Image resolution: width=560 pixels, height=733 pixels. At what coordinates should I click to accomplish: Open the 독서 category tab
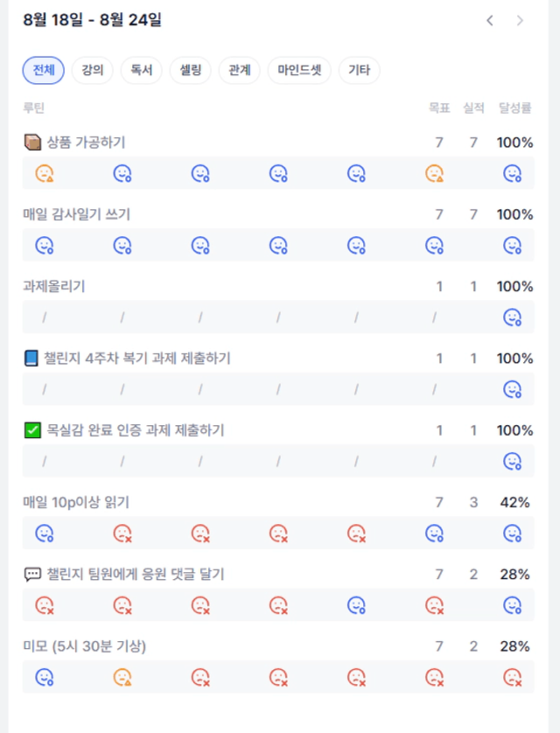coord(141,70)
